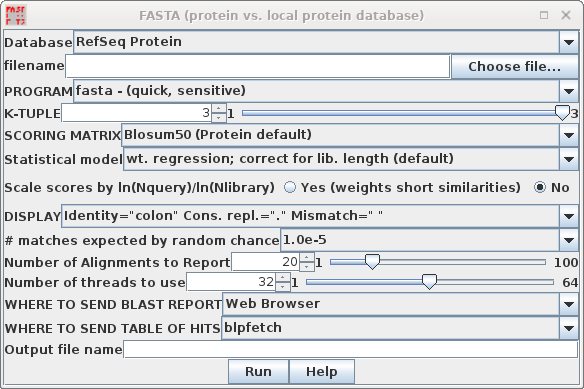The width and height of the screenshot is (584, 389).
Task: Decrement the K-TUPLE spinner down arrow
Action: click(219, 118)
